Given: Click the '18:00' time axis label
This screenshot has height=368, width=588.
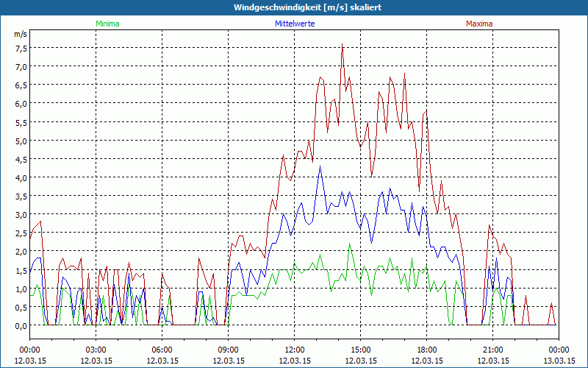Looking at the screenshot, I should 427,350.
